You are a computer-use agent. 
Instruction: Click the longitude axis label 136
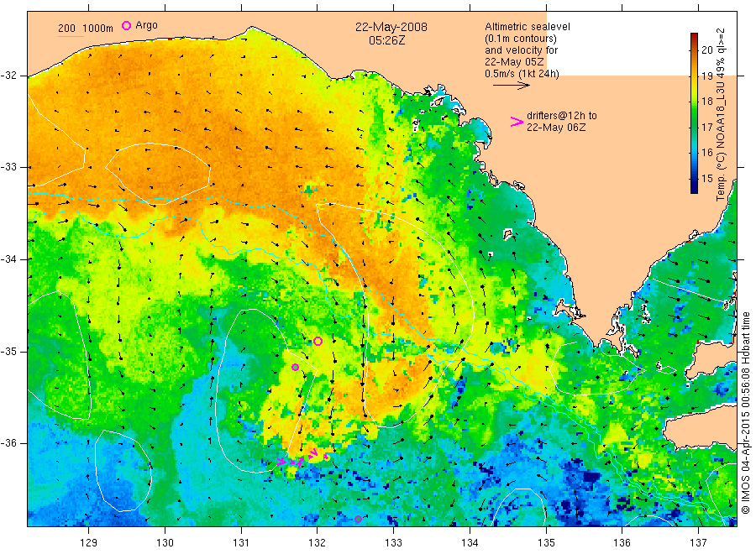[622, 543]
